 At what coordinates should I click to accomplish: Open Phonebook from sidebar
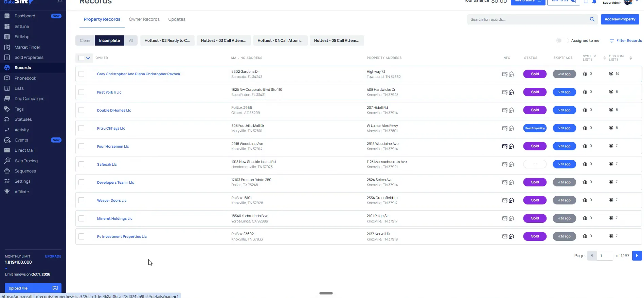[x=25, y=78]
